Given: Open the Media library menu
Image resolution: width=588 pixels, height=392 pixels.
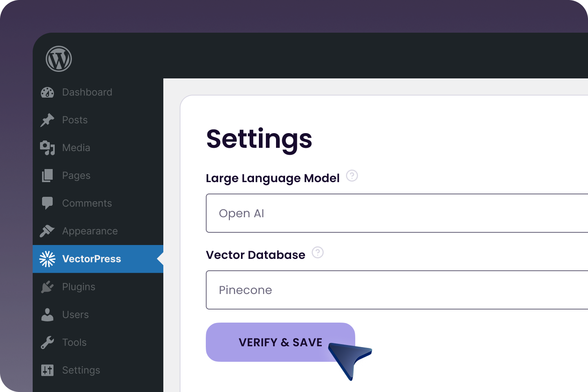Looking at the screenshot, I should pyautogui.click(x=98, y=148).
